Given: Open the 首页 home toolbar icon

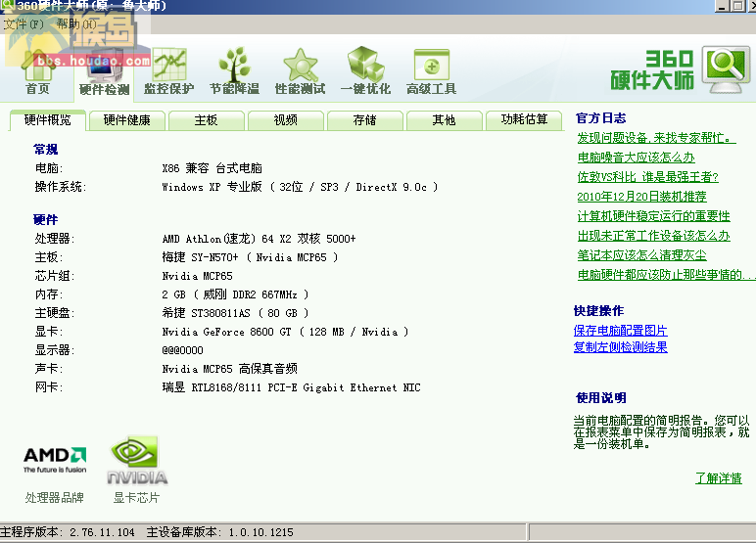Looking at the screenshot, I should click(x=38, y=72).
